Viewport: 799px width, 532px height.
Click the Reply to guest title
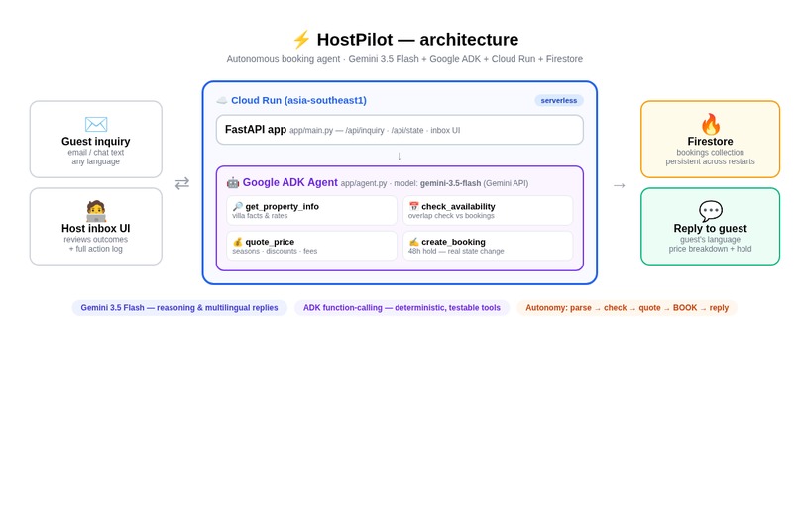pyautogui.click(x=711, y=228)
